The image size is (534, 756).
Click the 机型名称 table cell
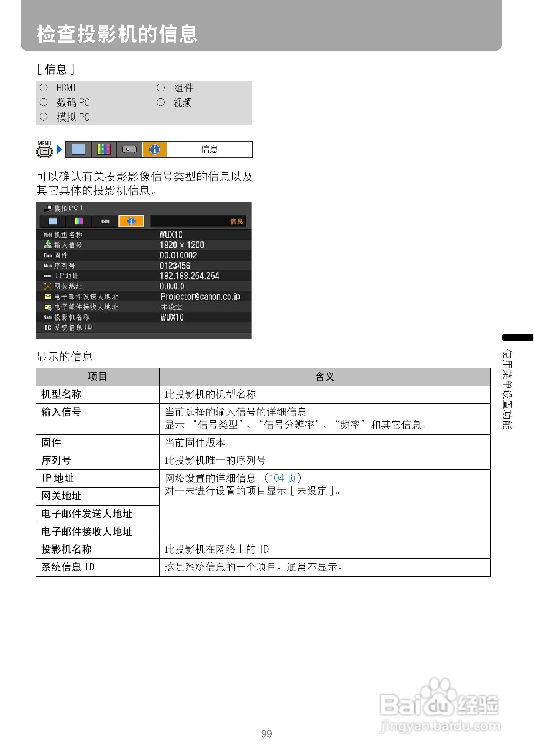(98, 395)
